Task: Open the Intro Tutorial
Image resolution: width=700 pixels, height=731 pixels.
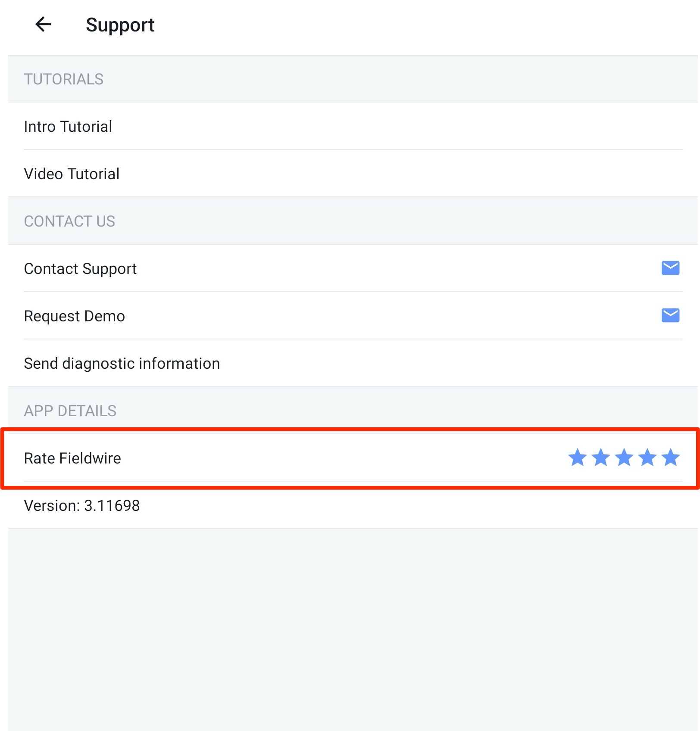Action: pos(68,127)
